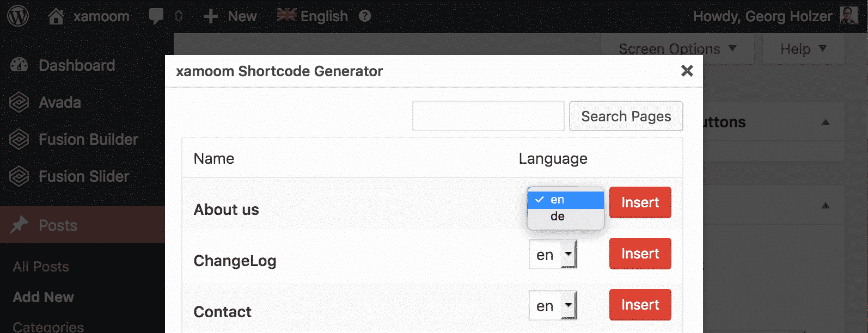Go to All Posts
This screenshot has height=333, width=868.
point(41,267)
